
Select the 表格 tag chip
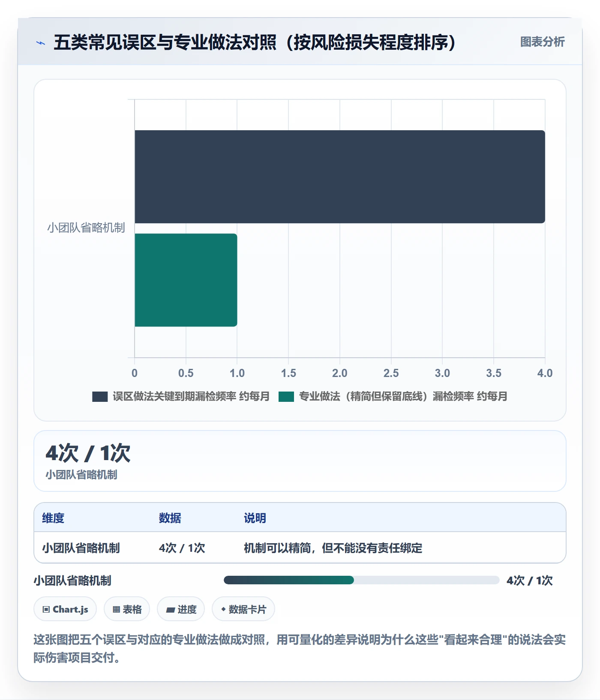tap(127, 609)
